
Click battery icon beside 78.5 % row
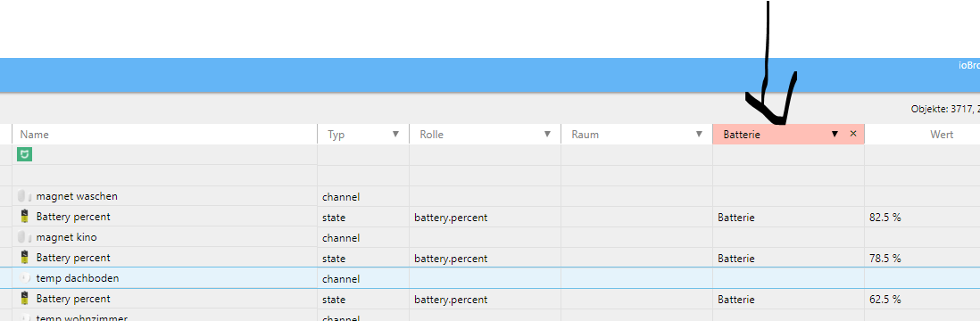pyautogui.click(x=24, y=258)
